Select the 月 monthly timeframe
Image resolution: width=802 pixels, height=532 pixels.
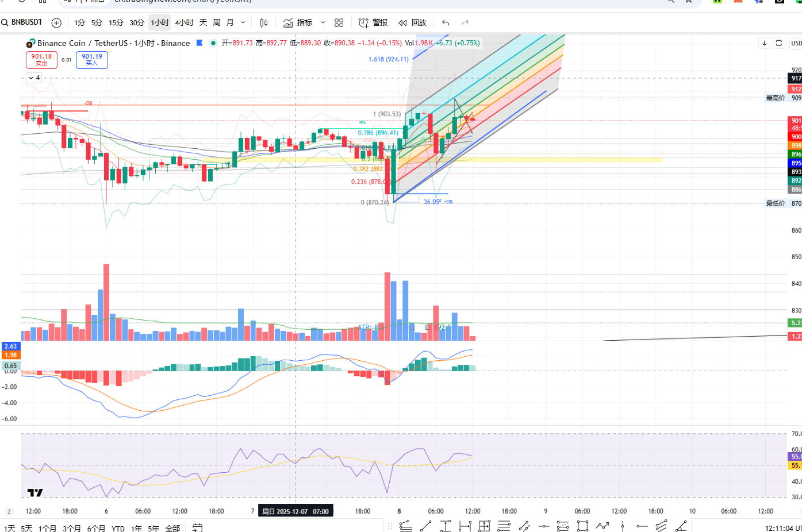pos(230,22)
